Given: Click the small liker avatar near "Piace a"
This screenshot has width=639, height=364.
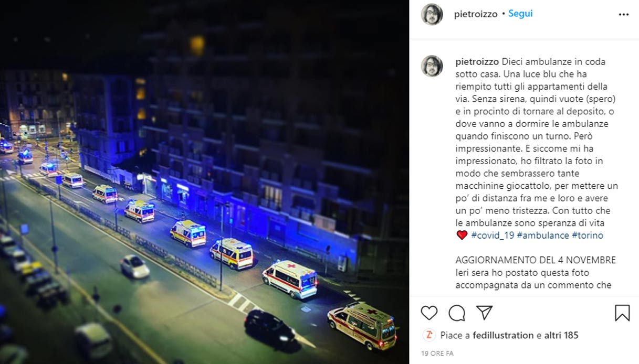Looking at the screenshot, I should pos(429,335).
